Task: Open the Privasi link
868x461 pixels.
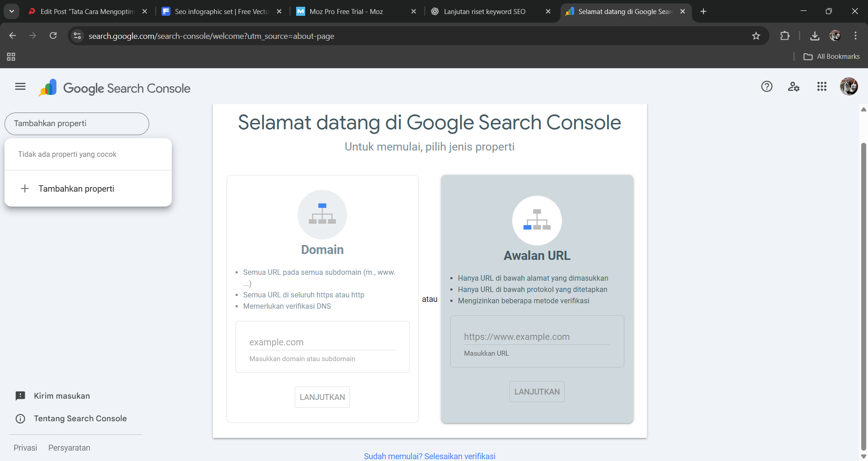Action: coord(25,448)
